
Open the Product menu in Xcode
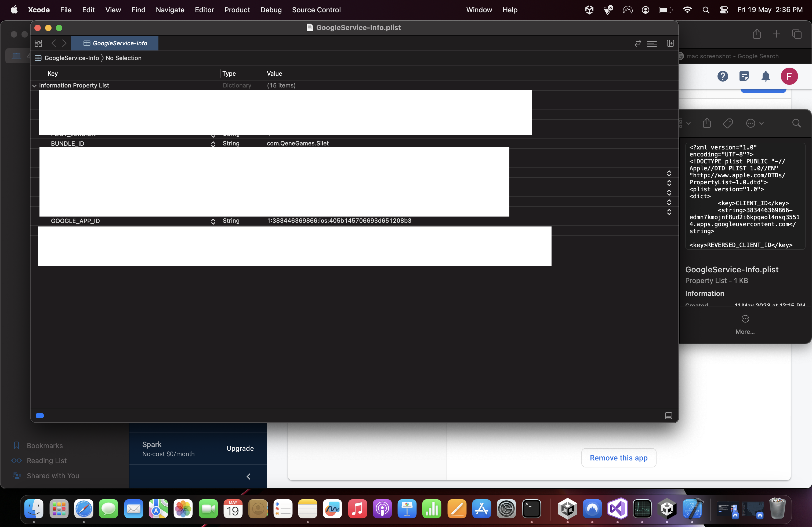(237, 10)
